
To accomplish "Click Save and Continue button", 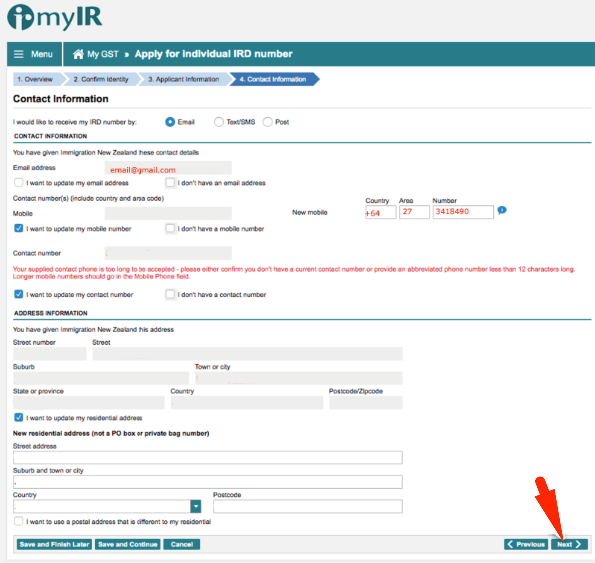I will point(128,544).
